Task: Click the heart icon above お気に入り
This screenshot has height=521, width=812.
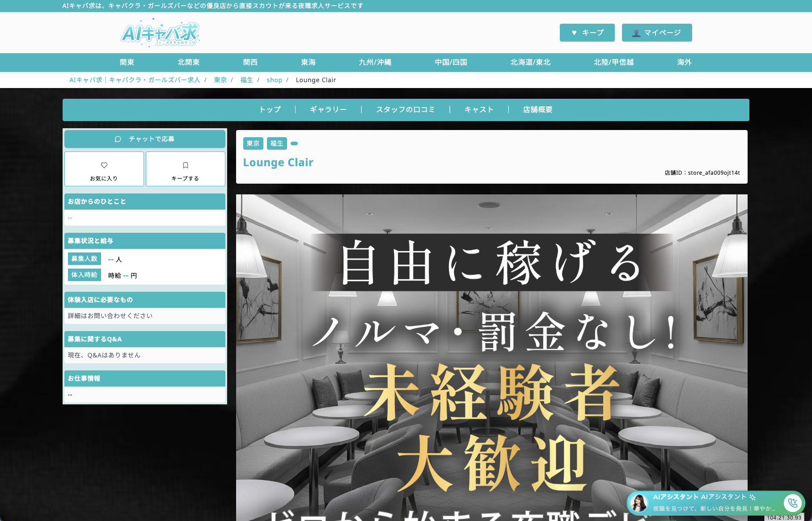Action: click(x=104, y=165)
